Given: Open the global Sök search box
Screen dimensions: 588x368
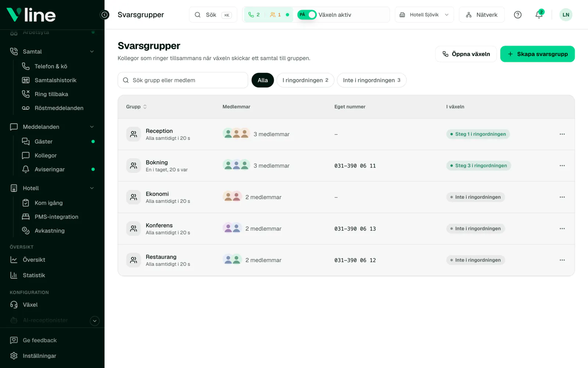Looking at the screenshot, I should click(x=213, y=15).
